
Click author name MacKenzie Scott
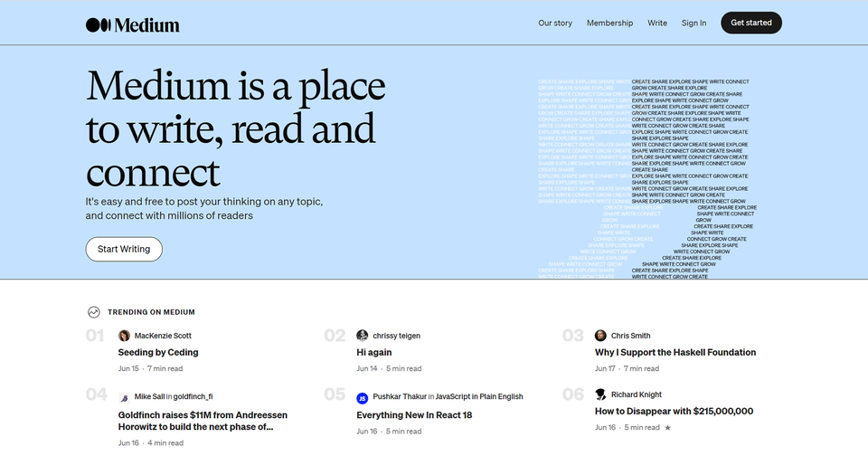(163, 336)
